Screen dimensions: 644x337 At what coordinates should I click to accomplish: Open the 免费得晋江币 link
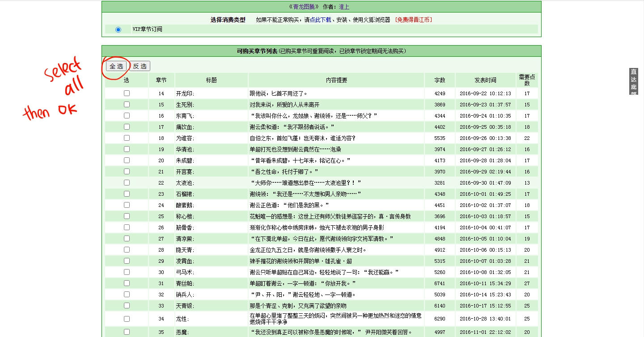[413, 20]
